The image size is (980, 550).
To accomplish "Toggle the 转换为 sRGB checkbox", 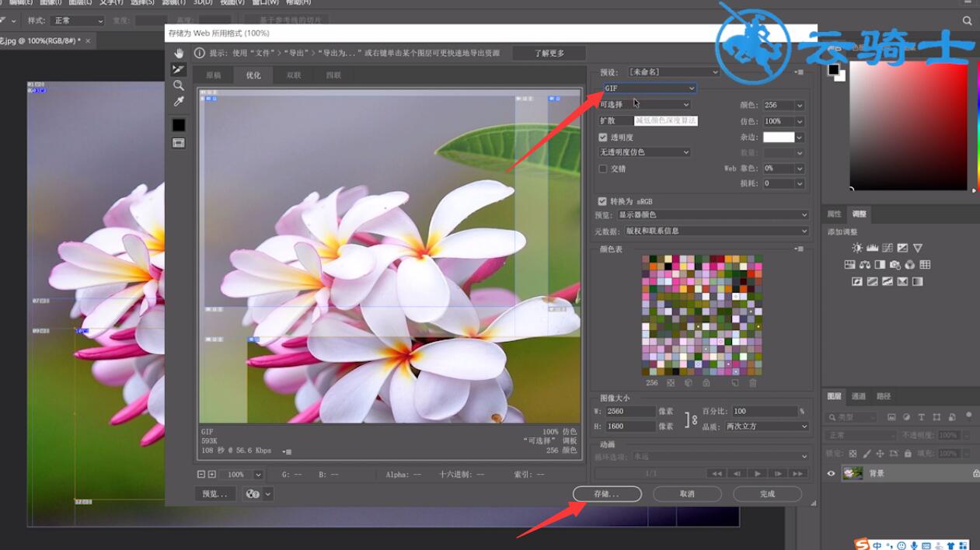I will [602, 201].
